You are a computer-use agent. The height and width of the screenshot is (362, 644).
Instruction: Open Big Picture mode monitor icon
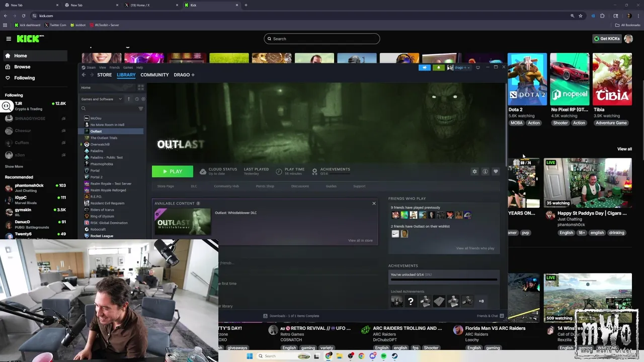(x=477, y=67)
